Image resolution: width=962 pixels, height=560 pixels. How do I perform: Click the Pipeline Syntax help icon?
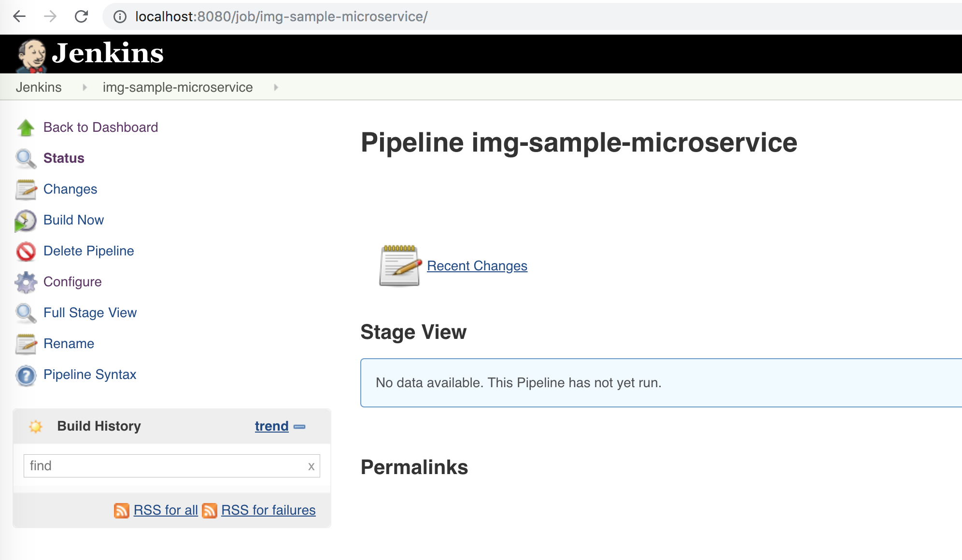[x=26, y=376]
